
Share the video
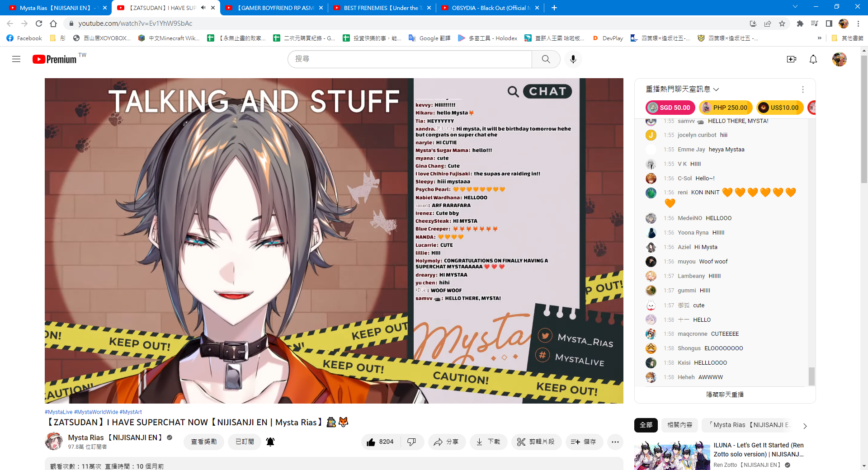coord(446,442)
